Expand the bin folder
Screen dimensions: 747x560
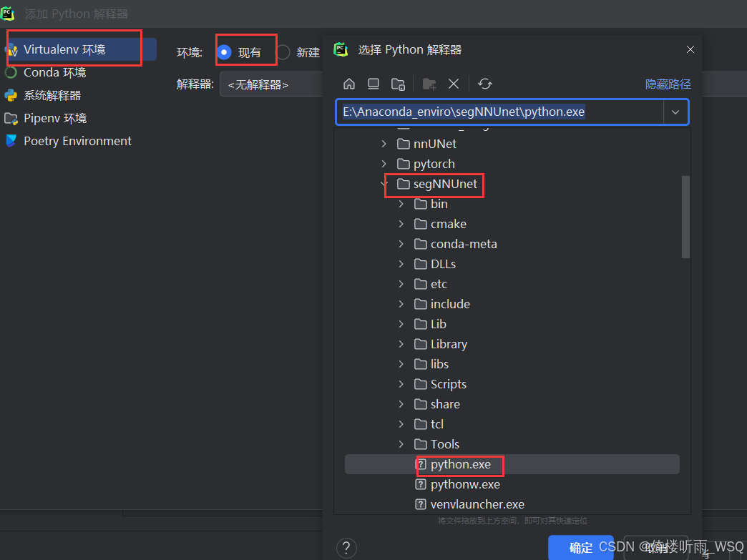401,204
